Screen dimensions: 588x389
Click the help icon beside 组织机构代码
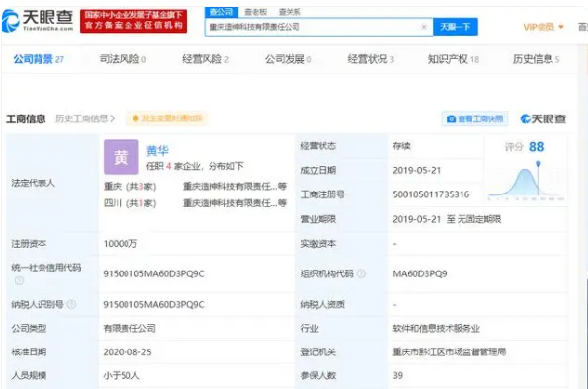pos(361,273)
